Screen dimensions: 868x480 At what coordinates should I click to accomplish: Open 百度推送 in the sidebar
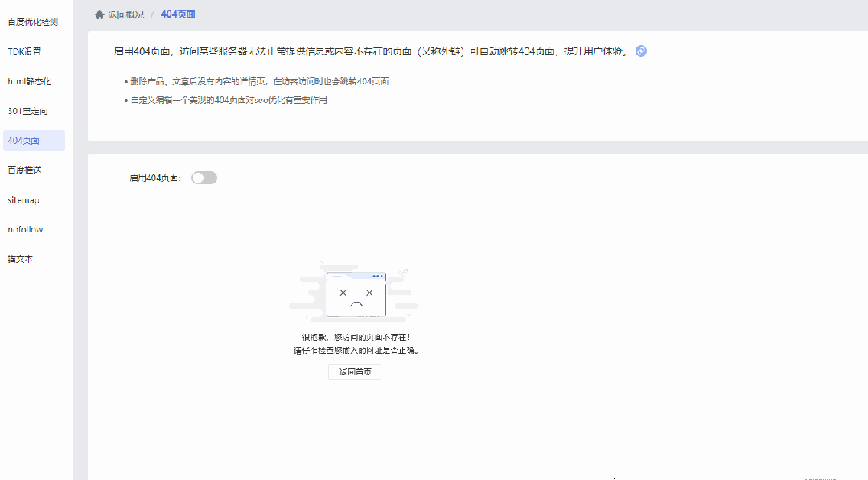click(24, 170)
